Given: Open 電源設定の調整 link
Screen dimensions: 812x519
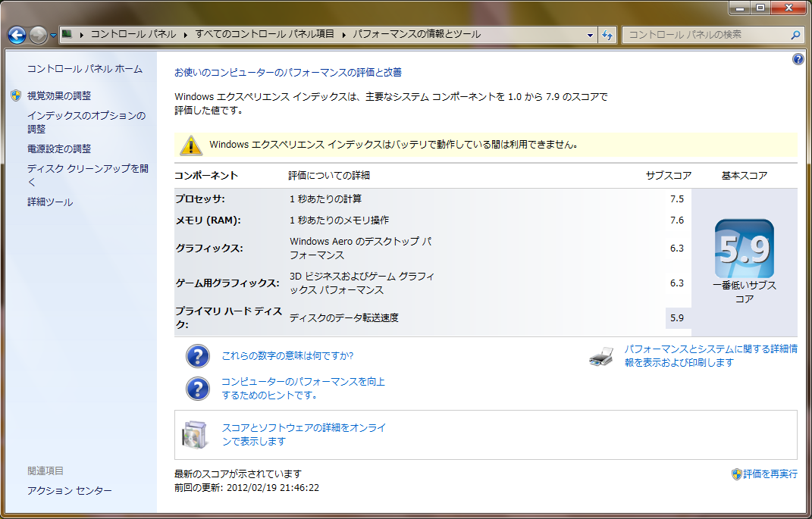Looking at the screenshot, I should tap(59, 149).
